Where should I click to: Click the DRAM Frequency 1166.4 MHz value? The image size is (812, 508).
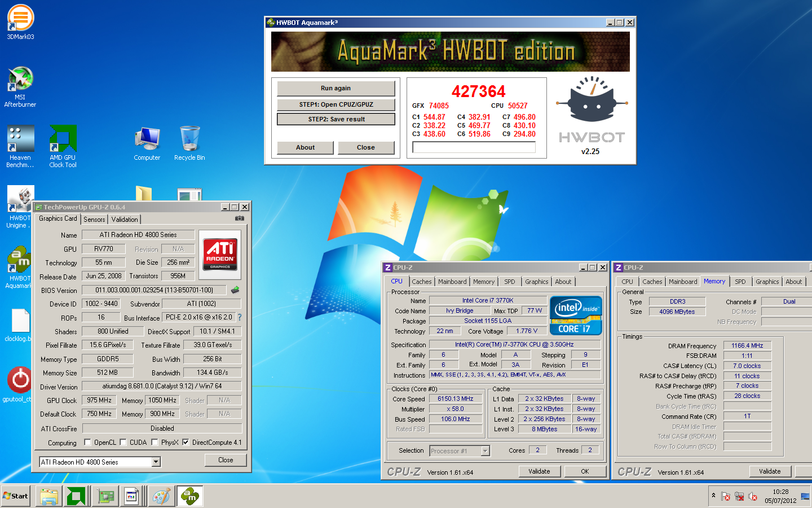tap(747, 345)
